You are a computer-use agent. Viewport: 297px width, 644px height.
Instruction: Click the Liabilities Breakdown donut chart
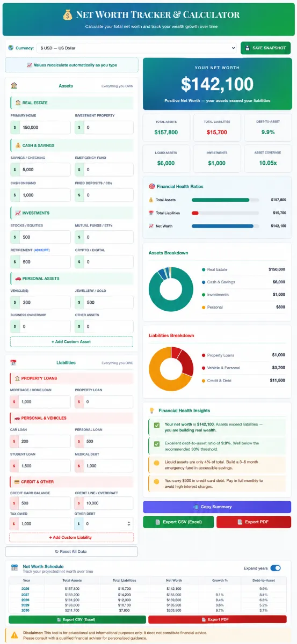[x=171, y=369]
